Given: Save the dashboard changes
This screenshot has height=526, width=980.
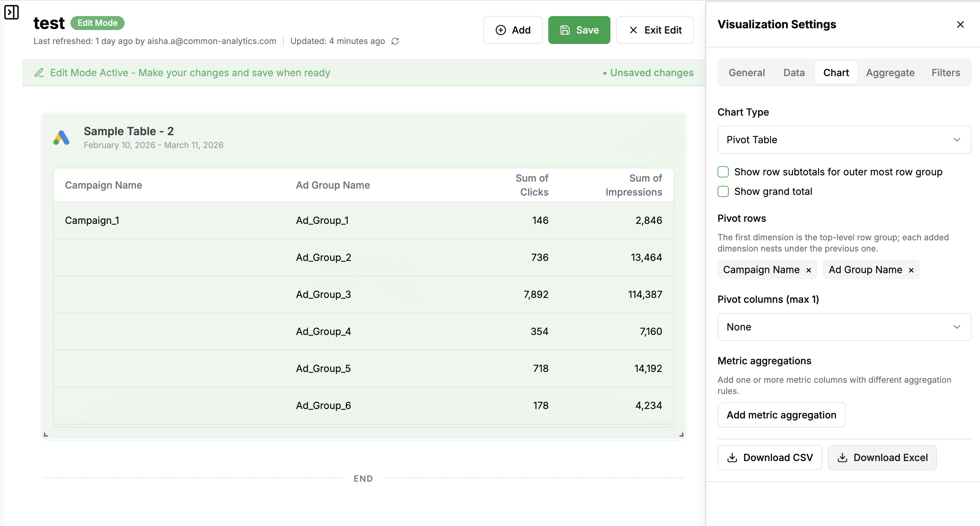Looking at the screenshot, I should tap(579, 30).
